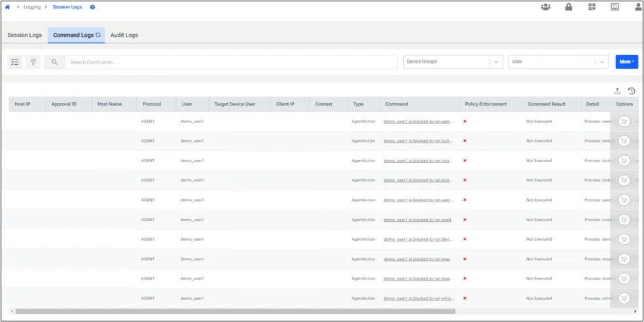Click the checklist icon beside search

tap(15, 62)
